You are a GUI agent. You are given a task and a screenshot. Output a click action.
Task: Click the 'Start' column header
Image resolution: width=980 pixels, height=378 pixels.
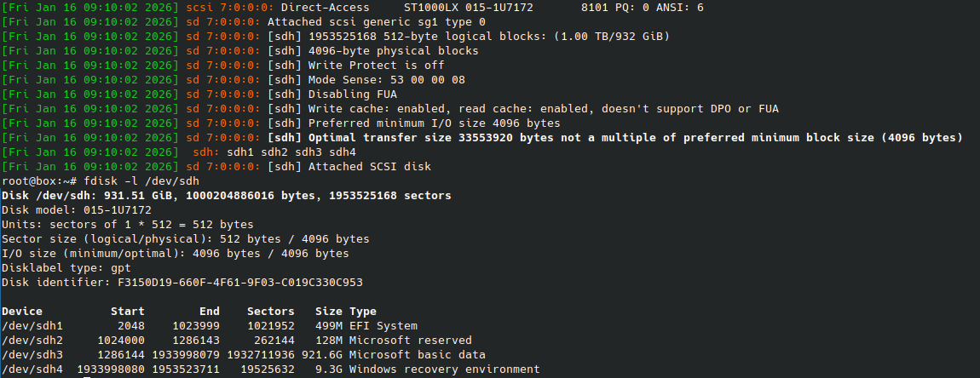point(128,311)
